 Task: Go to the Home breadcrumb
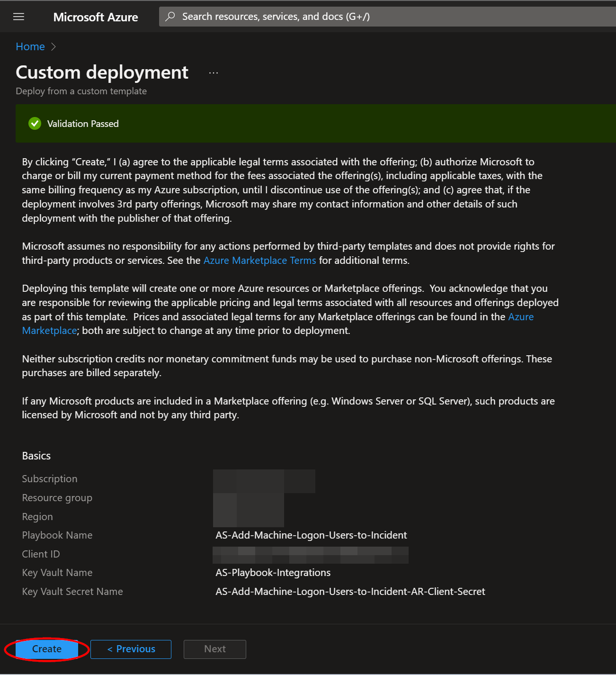pyautogui.click(x=30, y=46)
